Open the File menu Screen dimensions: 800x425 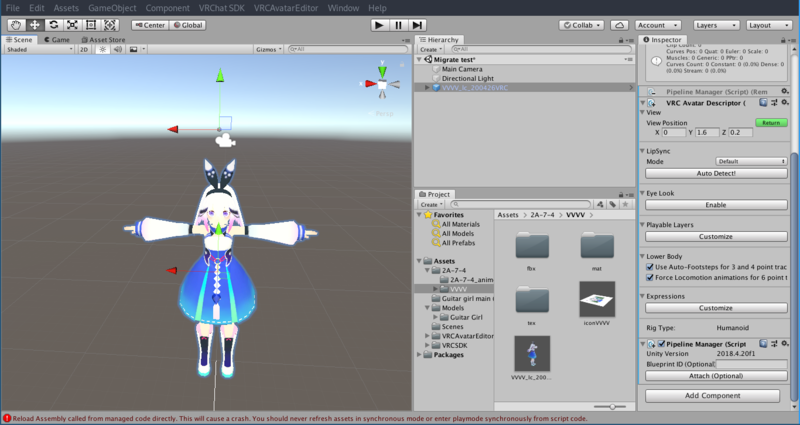click(x=13, y=8)
